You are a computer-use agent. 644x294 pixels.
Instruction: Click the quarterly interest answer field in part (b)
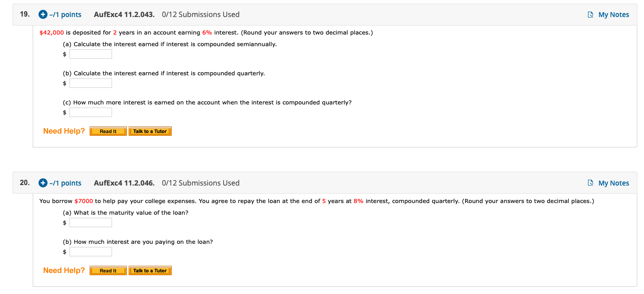tap(91, 83)
